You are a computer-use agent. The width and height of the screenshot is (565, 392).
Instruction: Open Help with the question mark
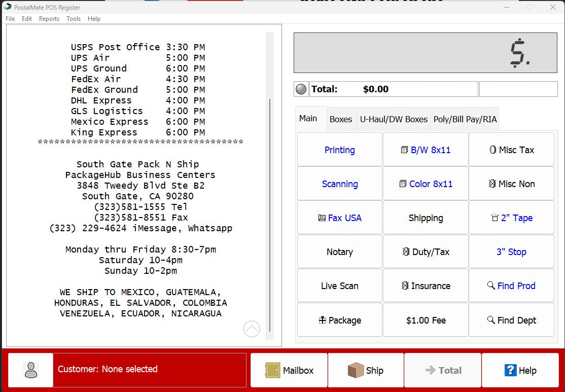520,371
